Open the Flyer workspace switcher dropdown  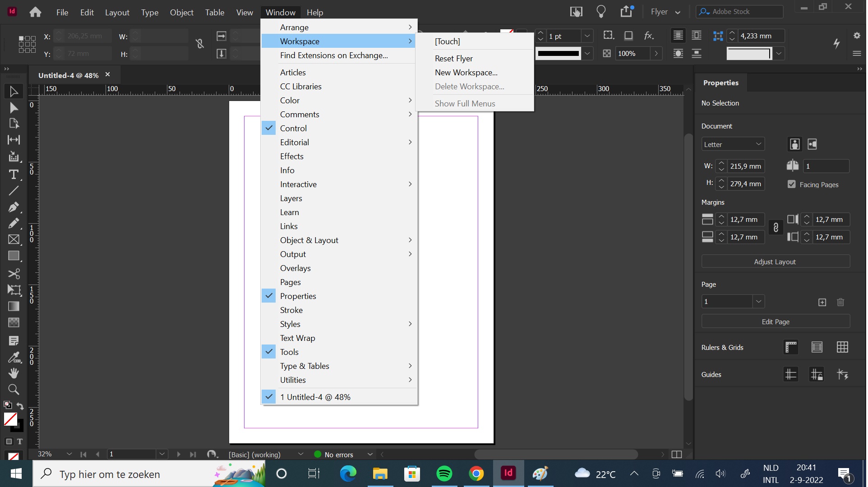point(665,12)
